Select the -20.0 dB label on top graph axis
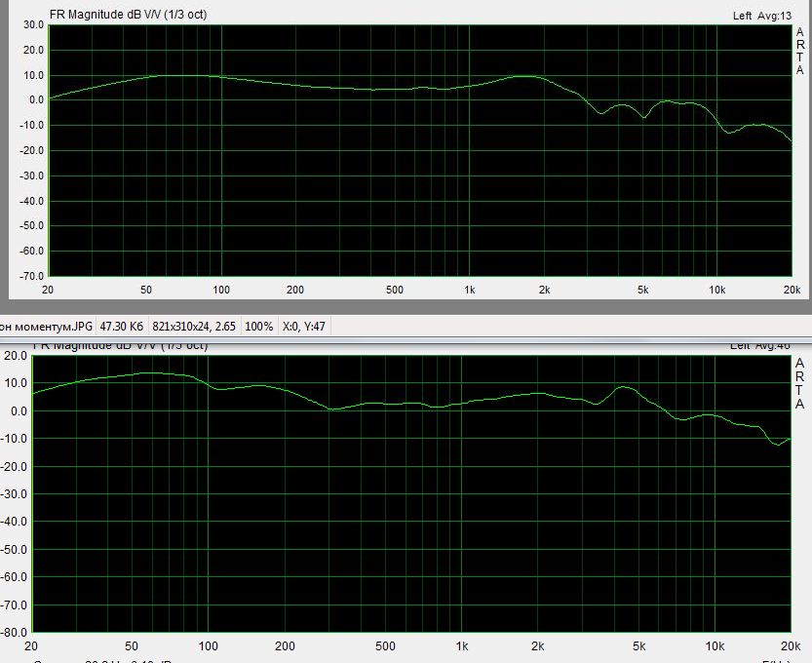This screenshot has height=663, width=812. [31, 150]
